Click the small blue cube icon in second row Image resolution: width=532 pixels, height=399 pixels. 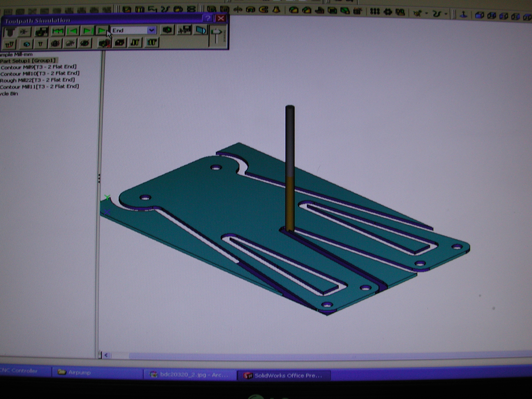[x=26, y=44]
